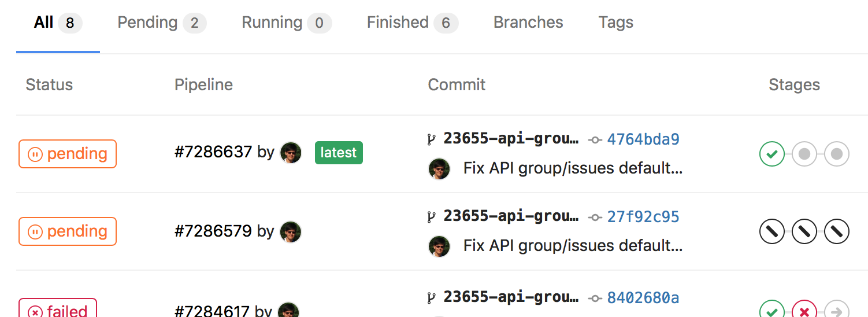Image resolution: width=868 pixels, height=317 pixels.
Task: Click passed stage icon of pipeline #7286637
Action: click(771, 154)
